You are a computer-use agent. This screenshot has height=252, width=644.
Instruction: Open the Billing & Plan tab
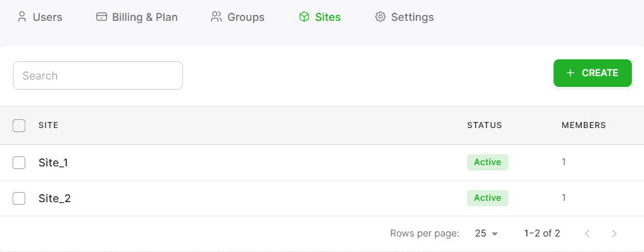137,18
